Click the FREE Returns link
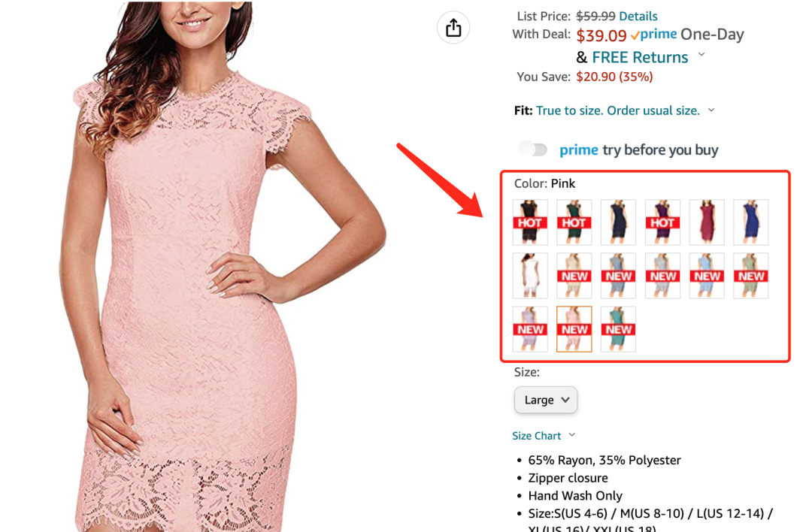 (x=640, y=57)
